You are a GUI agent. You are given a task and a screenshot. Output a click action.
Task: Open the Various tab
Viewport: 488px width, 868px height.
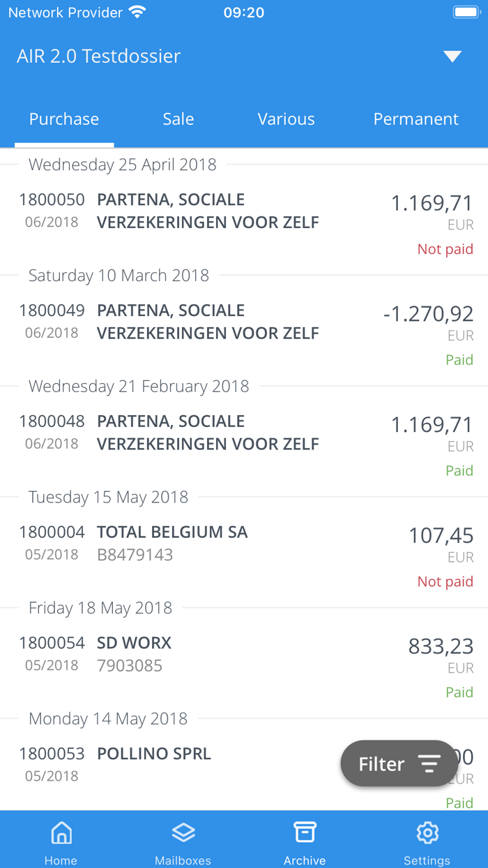(x=286, y=119)
